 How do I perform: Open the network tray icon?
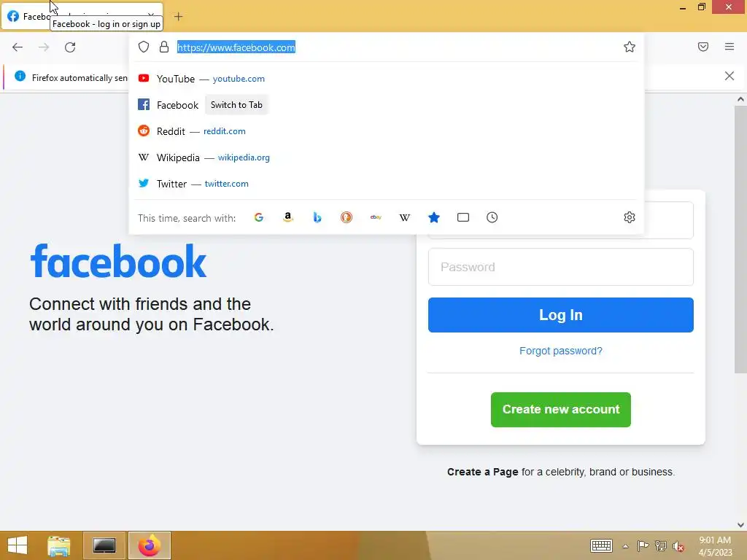tap(661, 545)
